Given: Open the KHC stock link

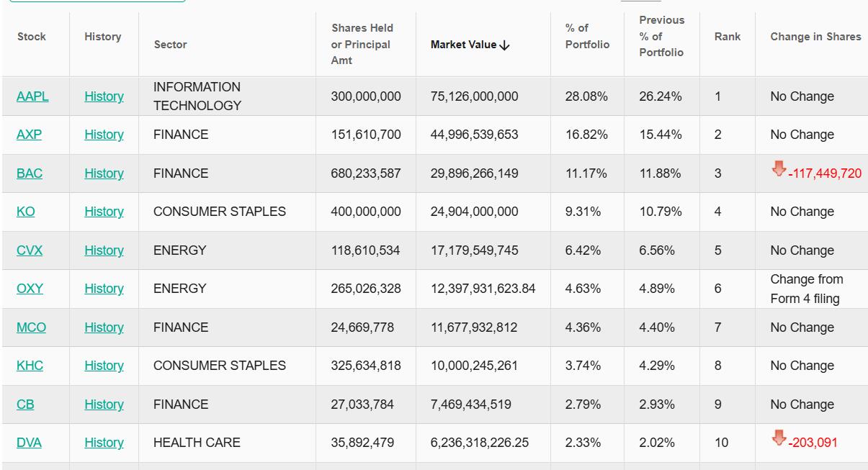Looking at the screenshot, I should (30, 366).
